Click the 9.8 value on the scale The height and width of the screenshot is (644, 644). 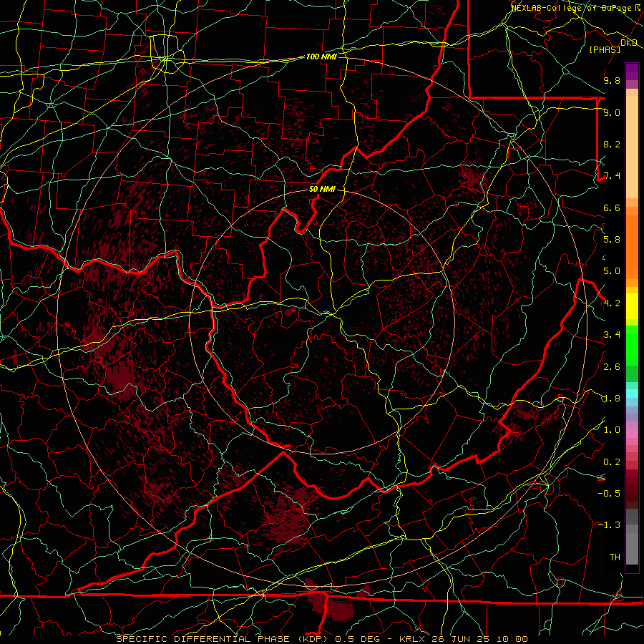pyautogui.click(x=612, y=80)
